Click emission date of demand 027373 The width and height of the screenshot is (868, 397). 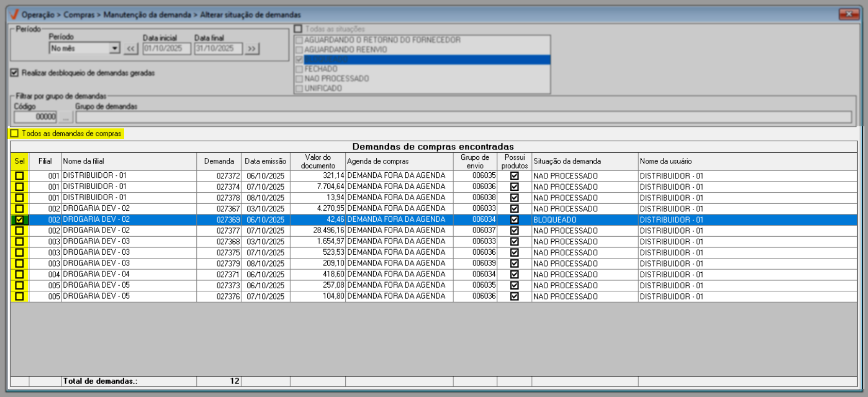tap(265, 285)
